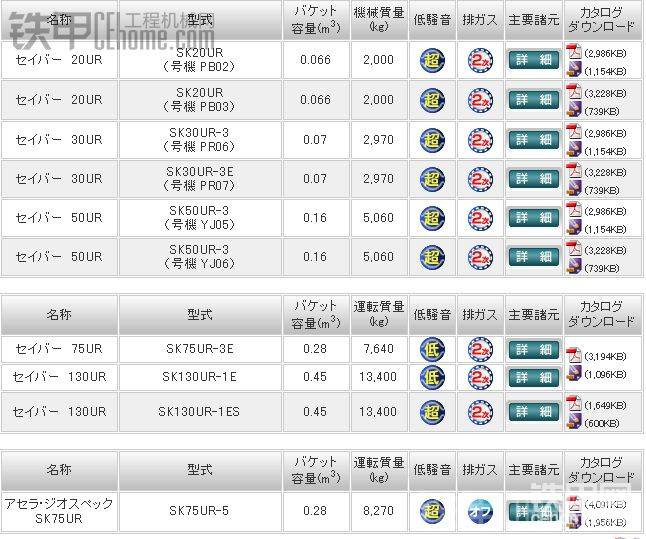646x539 pixels.
Task: Click the 8,270 operating mass value
Action: click(x=378, y=511)
